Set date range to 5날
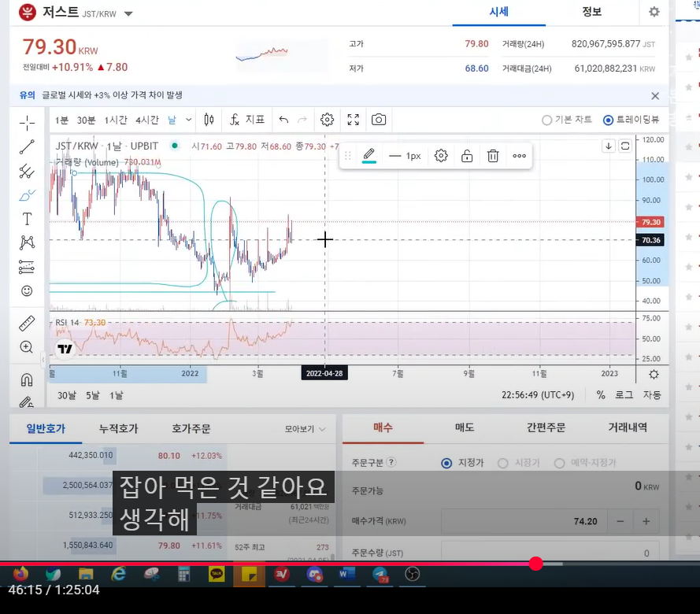This screenshot has height=614, width=700. (93, 395)
